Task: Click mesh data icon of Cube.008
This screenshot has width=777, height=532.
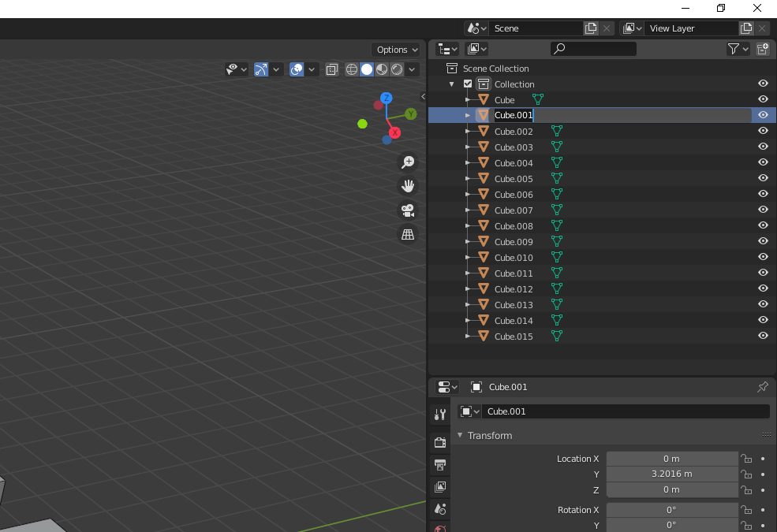Action: pyautogui.click(x=557, y=225)
